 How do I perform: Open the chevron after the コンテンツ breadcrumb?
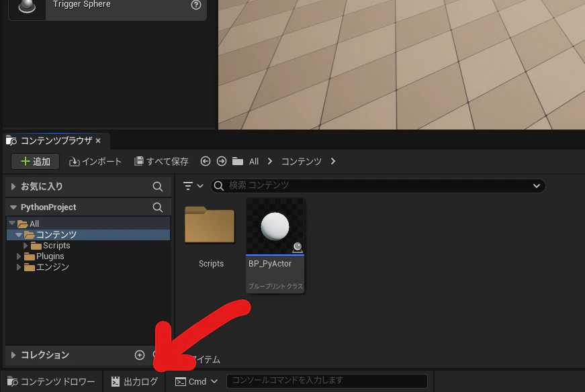332,161
